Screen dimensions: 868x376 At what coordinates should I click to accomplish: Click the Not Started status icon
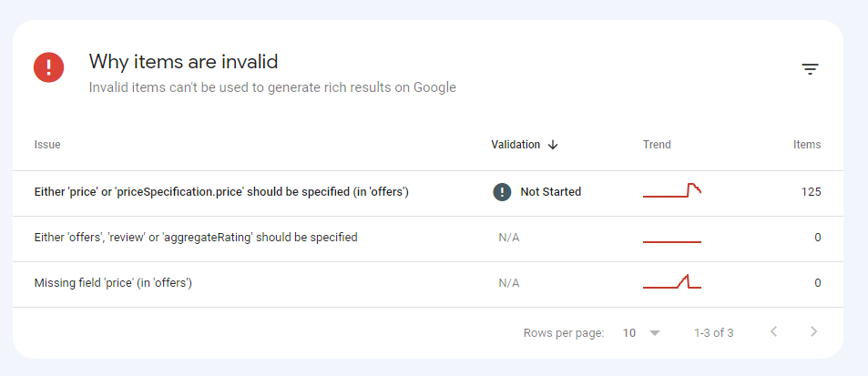[502, 192]
